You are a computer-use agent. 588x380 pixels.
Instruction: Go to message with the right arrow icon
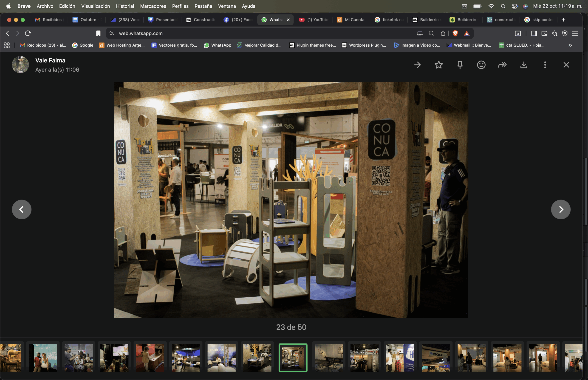point(417,65)
